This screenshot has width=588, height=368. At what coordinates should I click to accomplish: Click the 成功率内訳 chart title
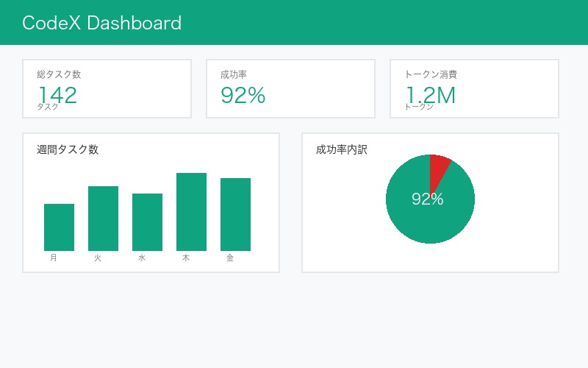(x=342, y=149)
